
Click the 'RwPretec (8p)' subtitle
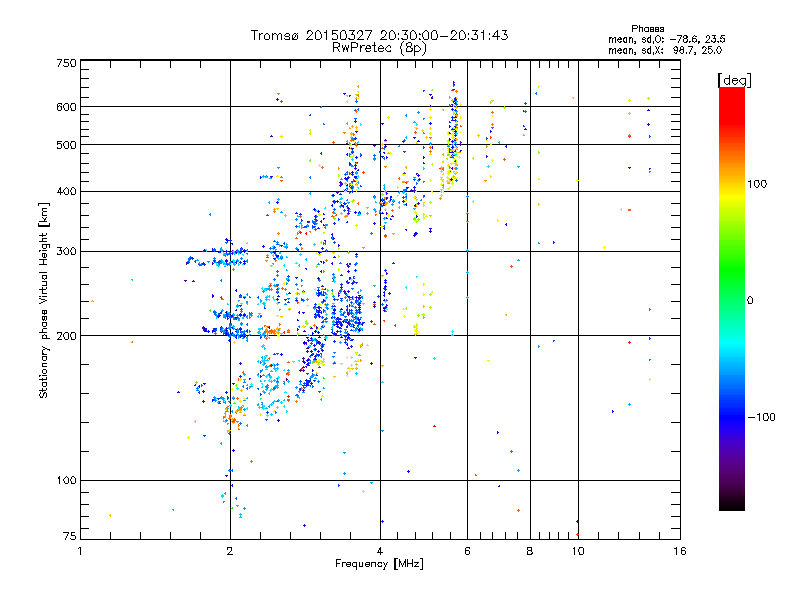[379, 48]
